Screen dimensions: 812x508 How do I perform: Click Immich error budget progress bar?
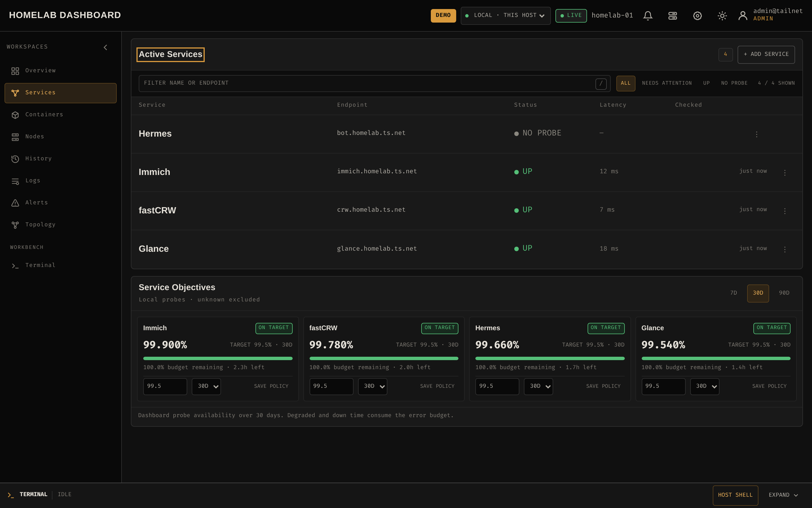coord(218,358)
